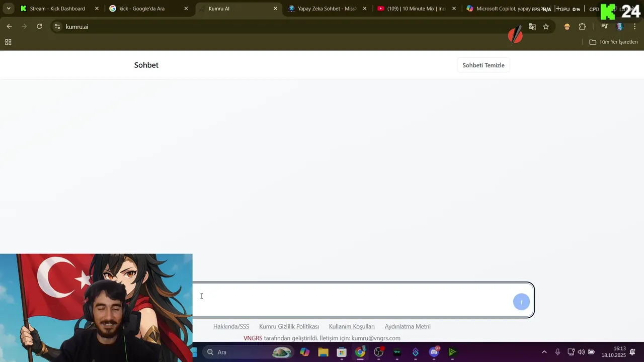Close the kick - Google'da Ara tab
644x362 pixels.
coord(186,9)
